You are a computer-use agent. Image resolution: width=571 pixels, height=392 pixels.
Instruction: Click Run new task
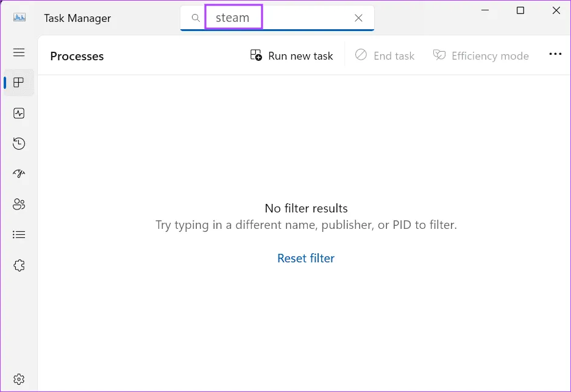[x=291, y=55]
